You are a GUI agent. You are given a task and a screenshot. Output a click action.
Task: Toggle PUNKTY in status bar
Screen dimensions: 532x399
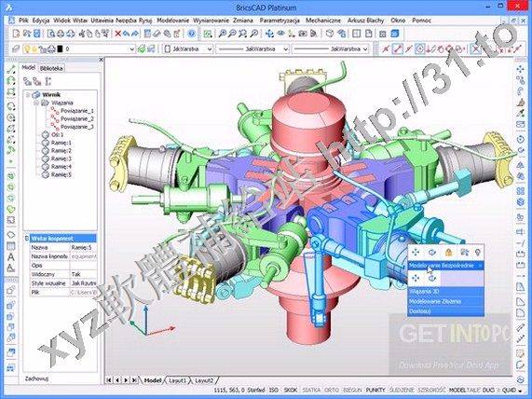pyautogui.click(x=375, y=391)
